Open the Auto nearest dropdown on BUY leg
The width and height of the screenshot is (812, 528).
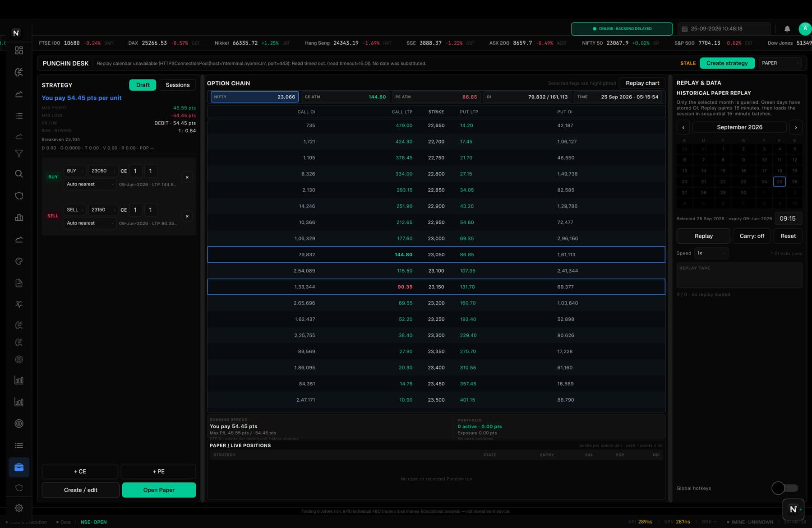[90, 184]
